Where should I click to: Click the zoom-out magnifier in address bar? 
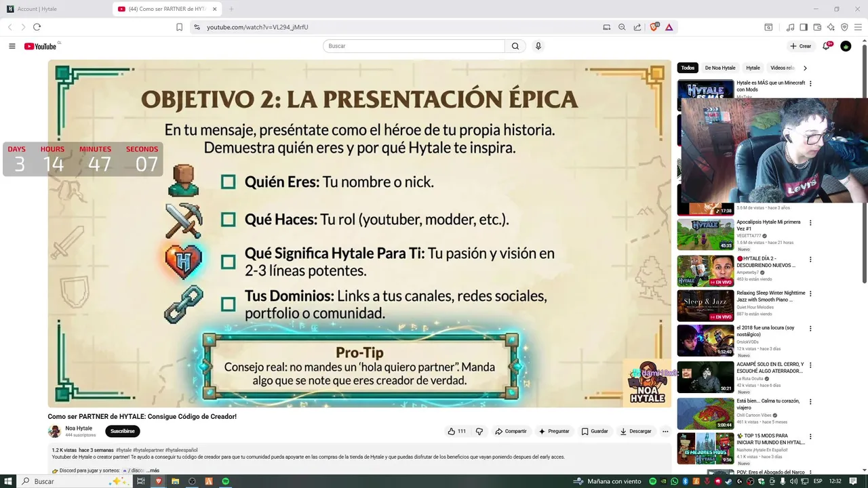point(622,27)
